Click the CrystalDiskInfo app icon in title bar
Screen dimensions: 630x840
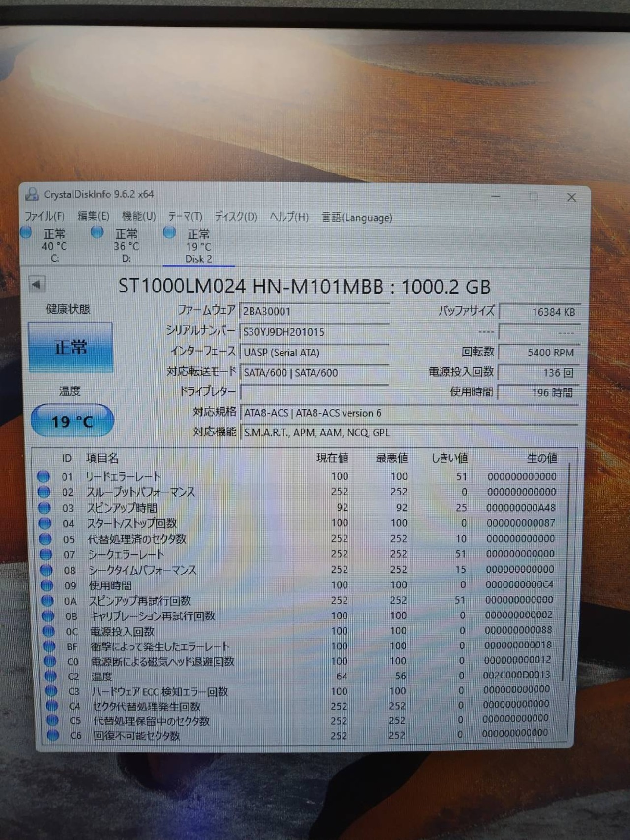[x=32, y=194]
